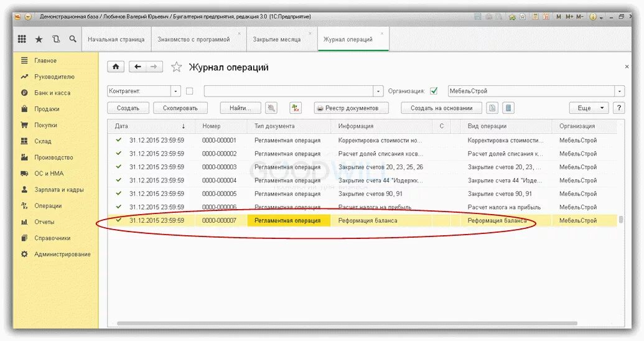Image resolution: width=644 pixels, height=341 pixels.
Task: Sort by the Дата column header
Action: (x=151, y=126)
